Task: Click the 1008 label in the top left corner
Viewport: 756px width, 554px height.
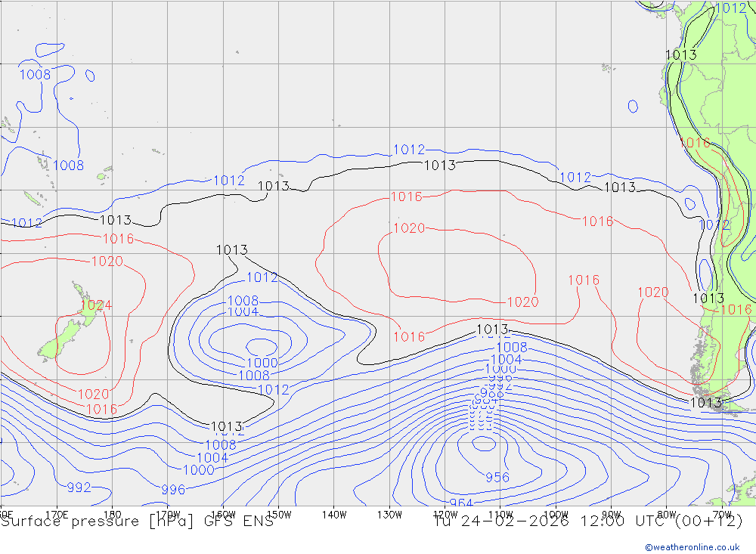Action: click(35, 74)
